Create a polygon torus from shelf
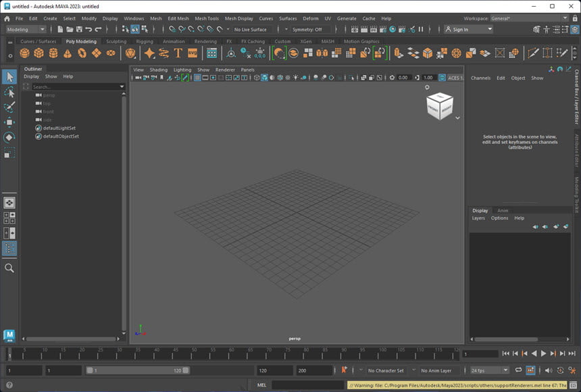Screen dimensions: 581x392 82,53
